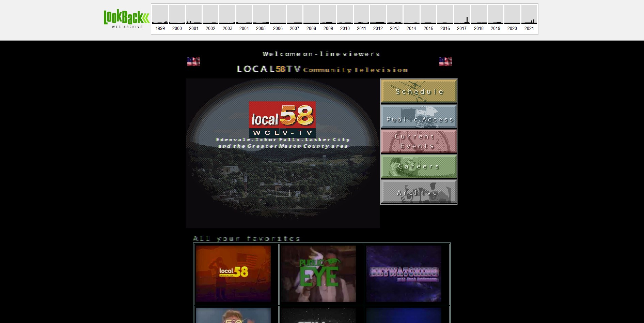Image resolution: width=644 pixels, height=323 pixels.
Task: Open the Public Access section
Action: point(419,117)
